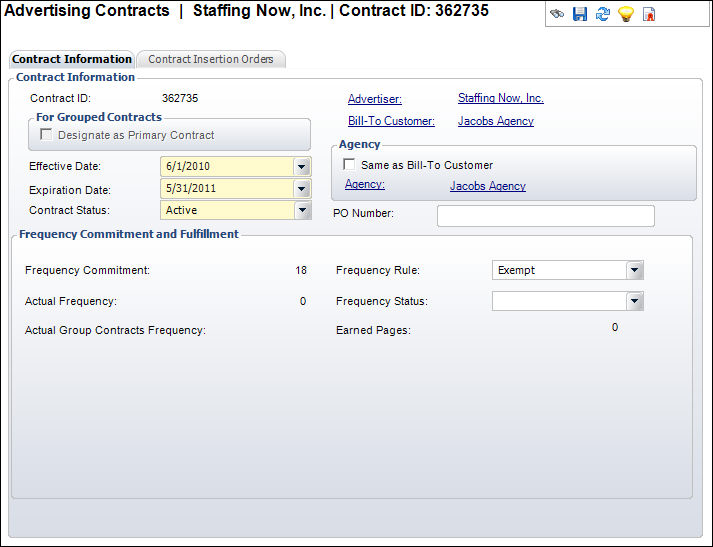713x547 pixels.
Task: Open Jacobs Agency link beside Bill-To Customer
Action: [x=495, y=121]
